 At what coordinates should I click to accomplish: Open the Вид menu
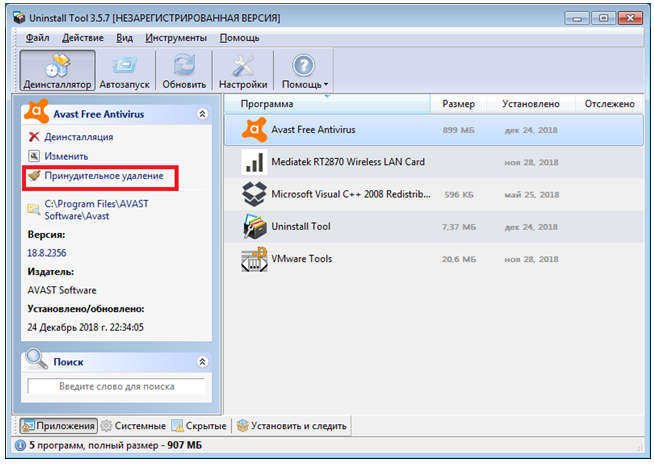124,38
